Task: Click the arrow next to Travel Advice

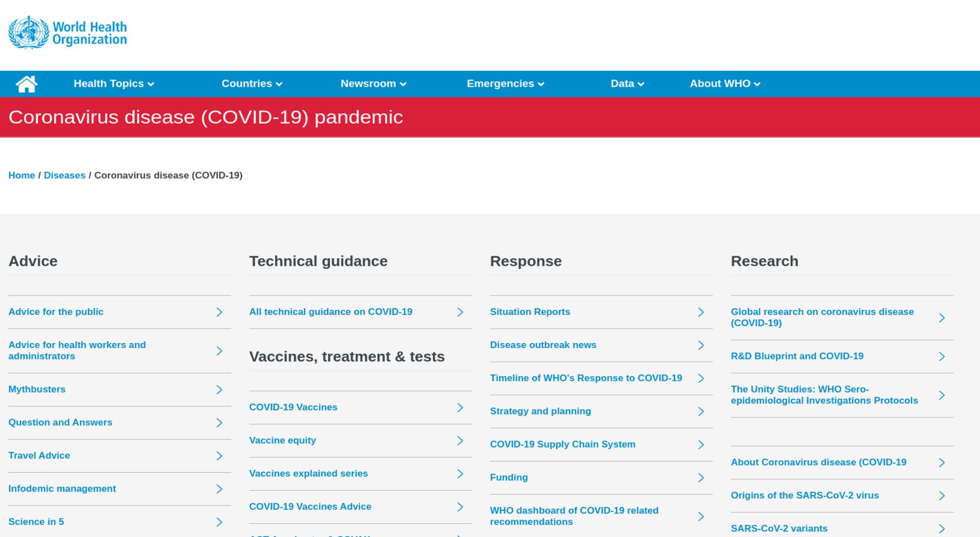Action: (219, 456)
